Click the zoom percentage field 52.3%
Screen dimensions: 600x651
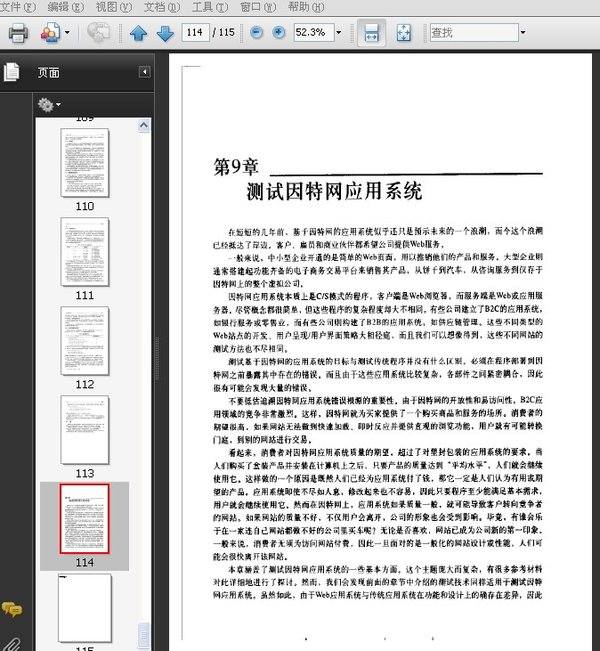coord(314,32)
